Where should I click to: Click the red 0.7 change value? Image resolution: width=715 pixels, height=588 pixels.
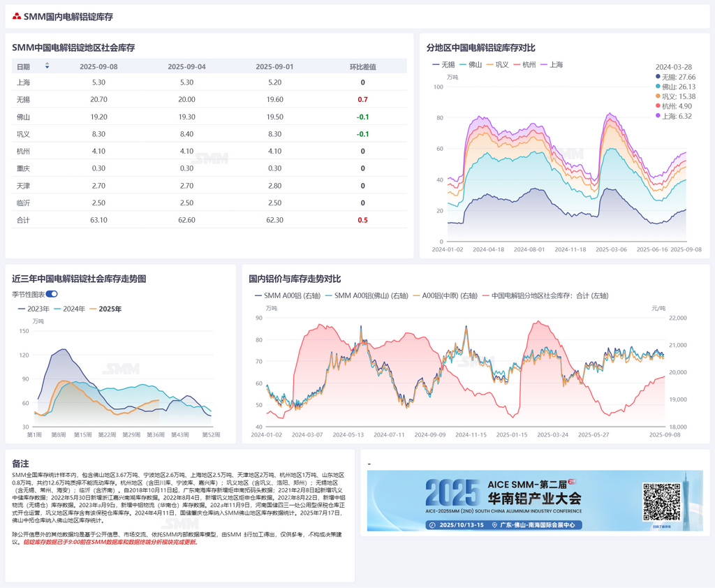tap(362, 99)
